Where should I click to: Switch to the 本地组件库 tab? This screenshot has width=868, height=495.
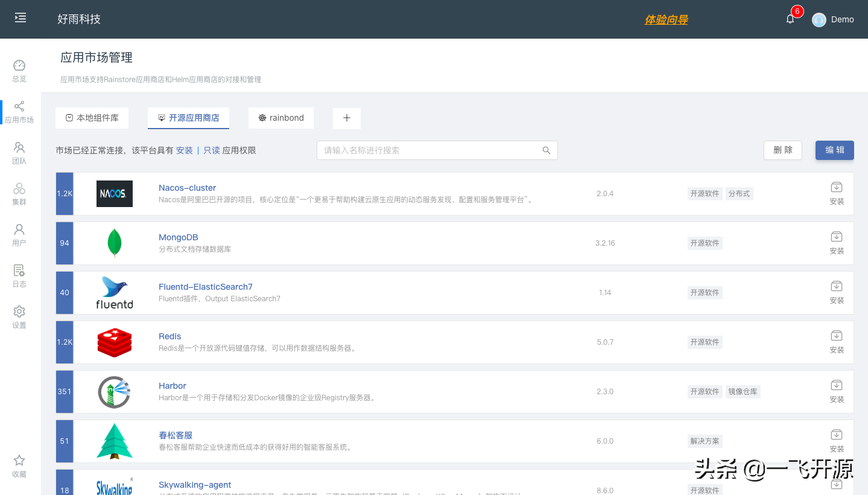point(92,118)
